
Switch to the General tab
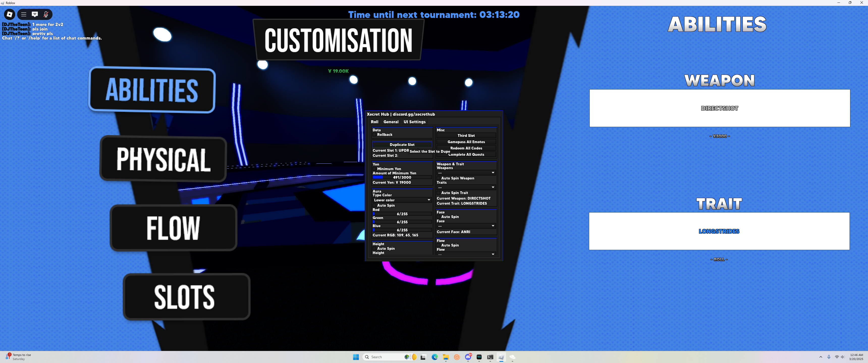(391, 122)
